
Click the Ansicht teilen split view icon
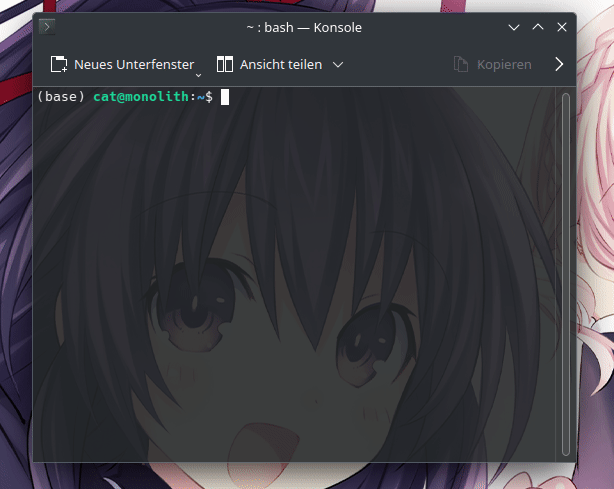pyautogui.click(x=225, y=64)
